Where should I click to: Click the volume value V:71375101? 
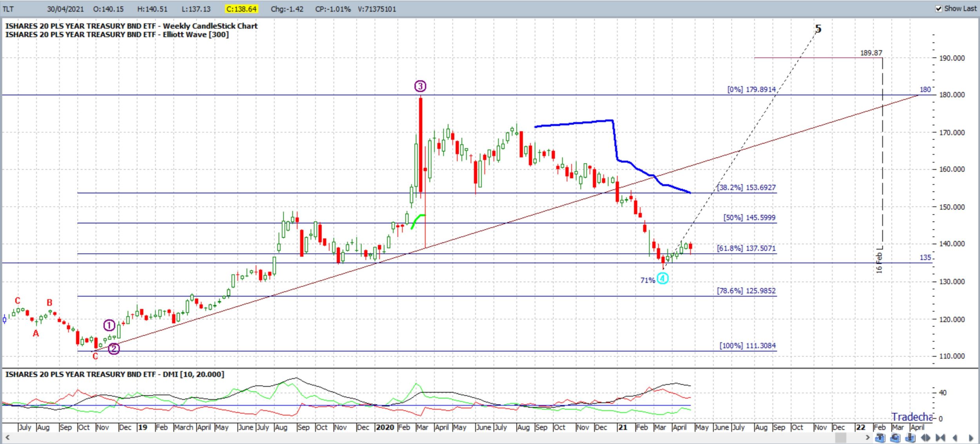pos(377,9)
